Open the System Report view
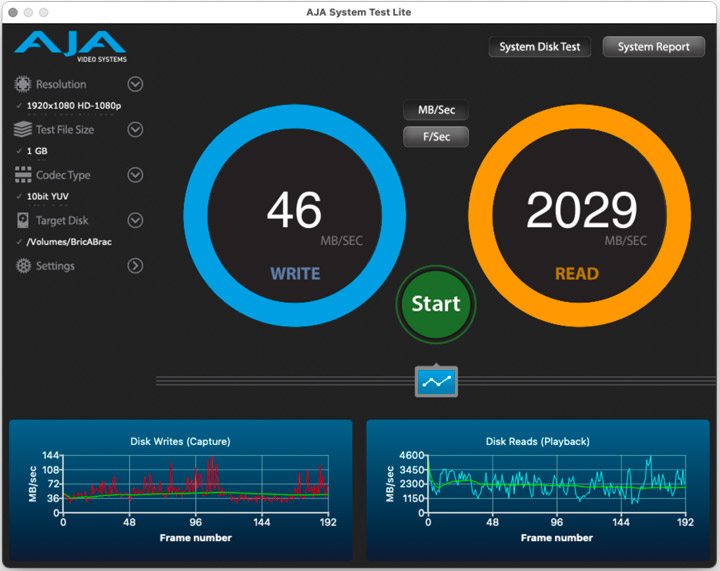 (x=653, y=47)
